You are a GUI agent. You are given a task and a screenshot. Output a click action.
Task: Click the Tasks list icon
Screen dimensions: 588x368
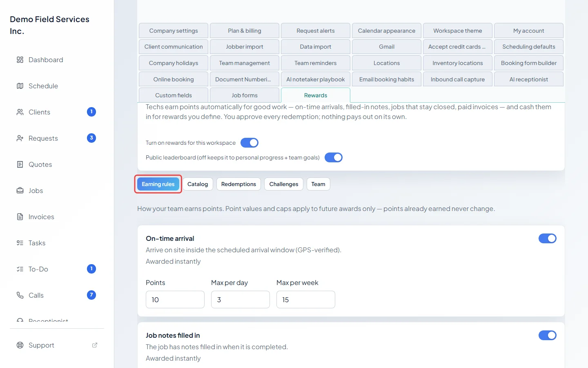pos(20,243)
